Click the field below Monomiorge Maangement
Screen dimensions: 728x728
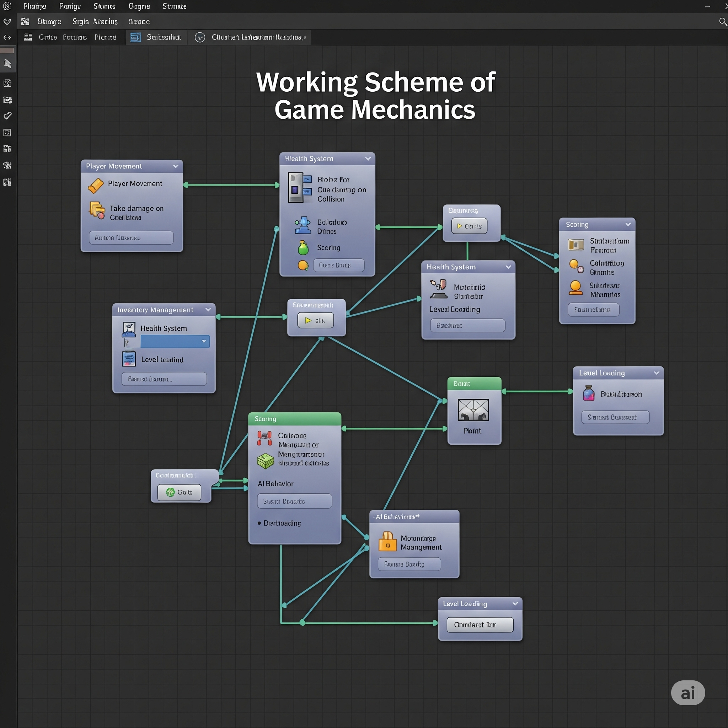pyautogui.click(x=409, y=564)
